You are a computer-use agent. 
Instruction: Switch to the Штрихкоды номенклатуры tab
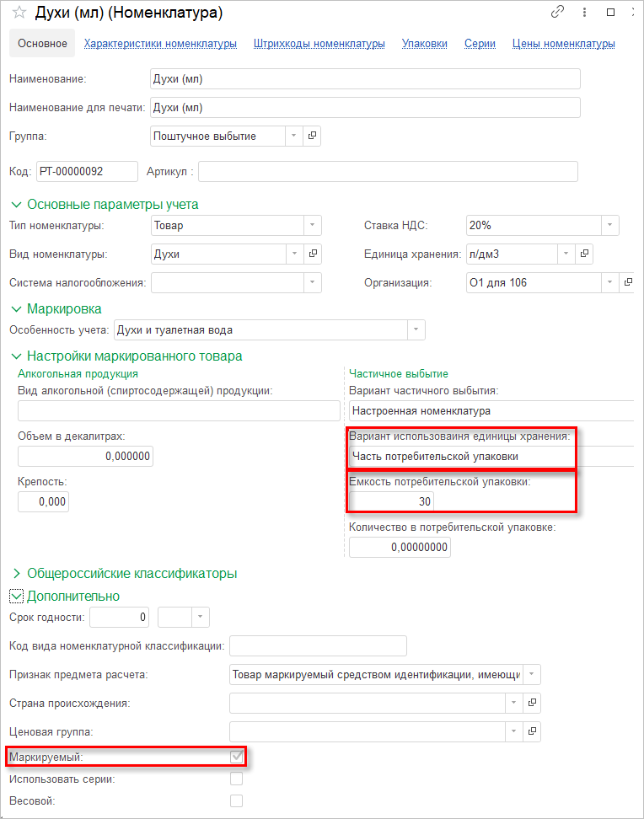pos(319,43)
